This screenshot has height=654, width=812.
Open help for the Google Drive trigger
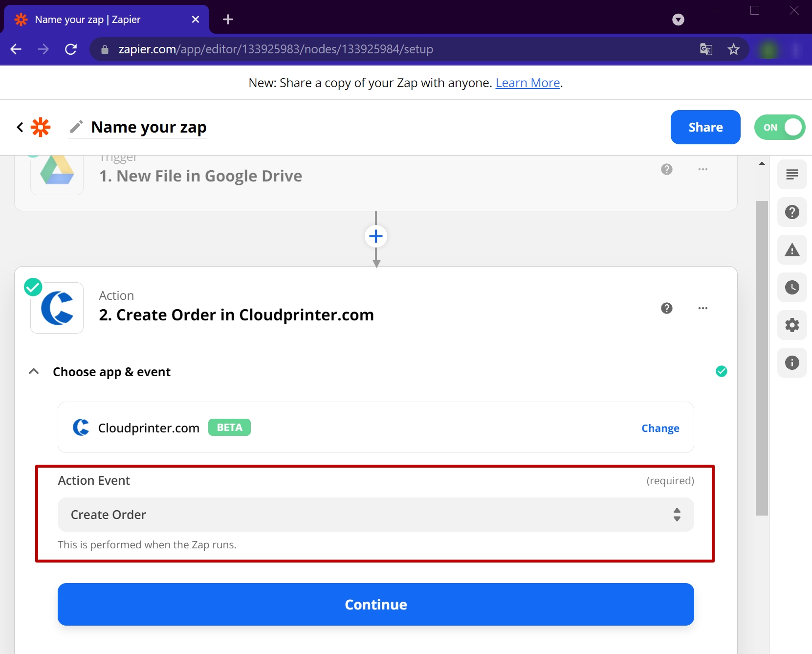(x=667, y=169)
